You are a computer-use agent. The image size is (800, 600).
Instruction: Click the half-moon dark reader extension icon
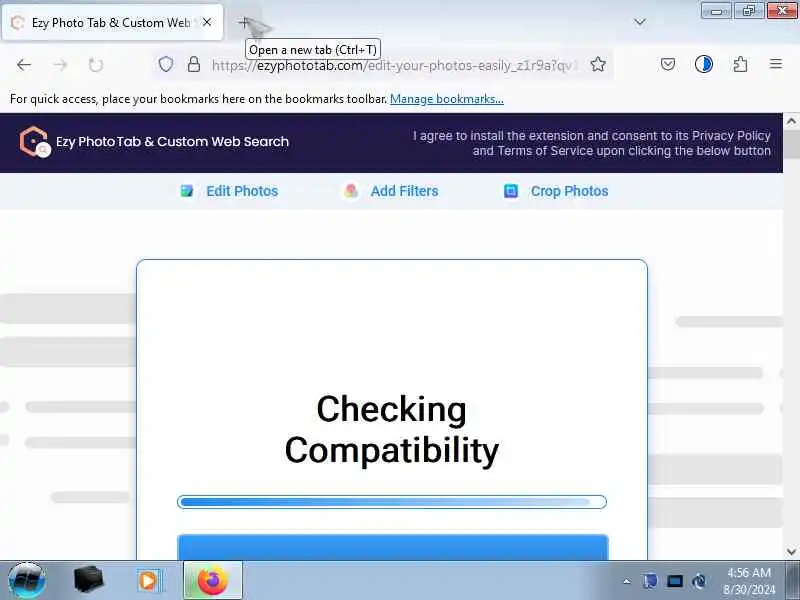[x=704, y=64]
